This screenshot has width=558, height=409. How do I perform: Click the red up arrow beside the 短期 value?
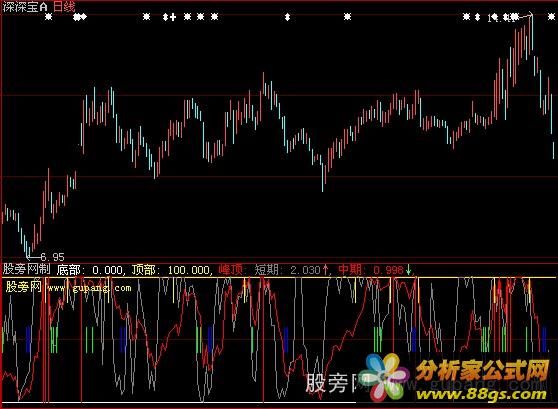pyautogui.click(x=325, y=269)
